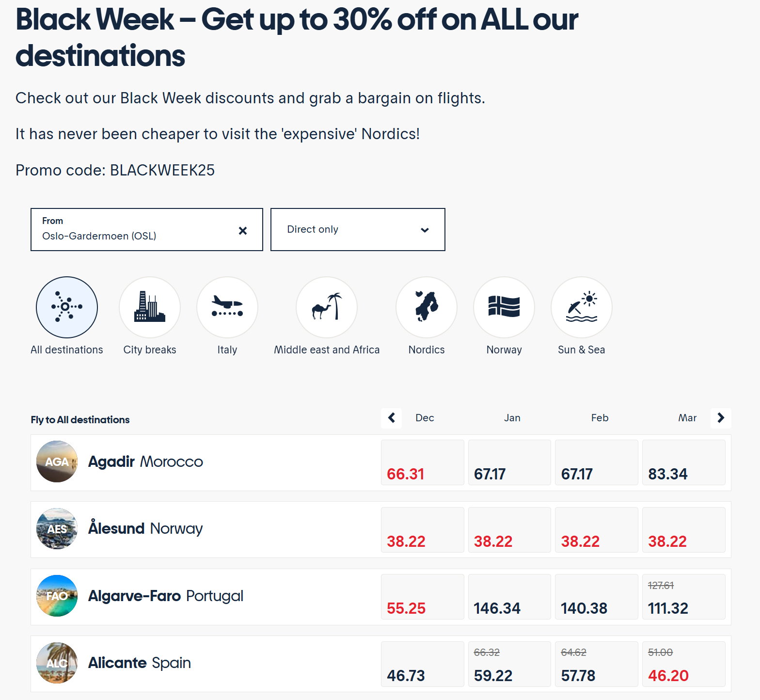Viewport: 760px width, 700px height.
Task: Select Ålesund February fare 38.22
Action: [597, 530]
